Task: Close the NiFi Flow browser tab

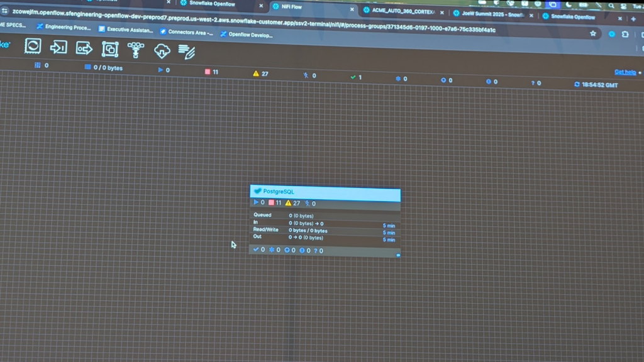Action: 352,9
